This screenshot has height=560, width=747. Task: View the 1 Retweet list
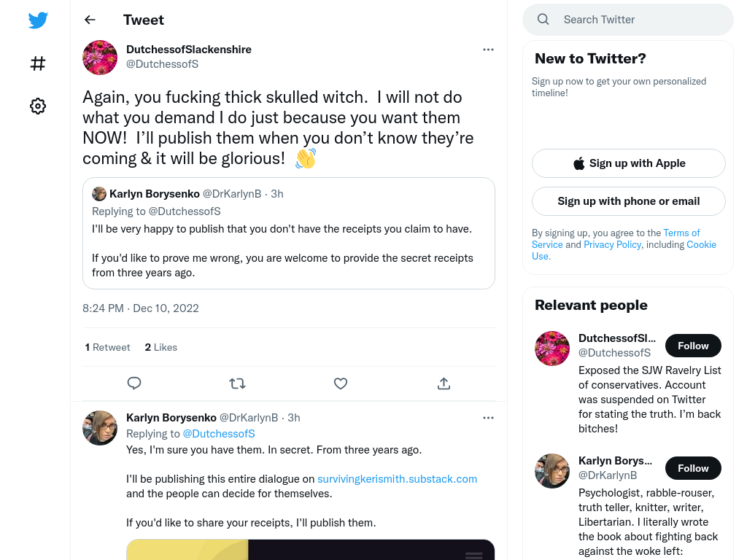click(x=108, y=348)
